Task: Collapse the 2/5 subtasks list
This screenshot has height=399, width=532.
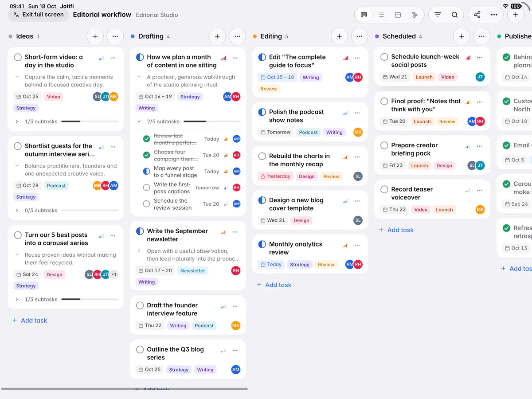Action: pyautogui.click(x=139, y=121)
